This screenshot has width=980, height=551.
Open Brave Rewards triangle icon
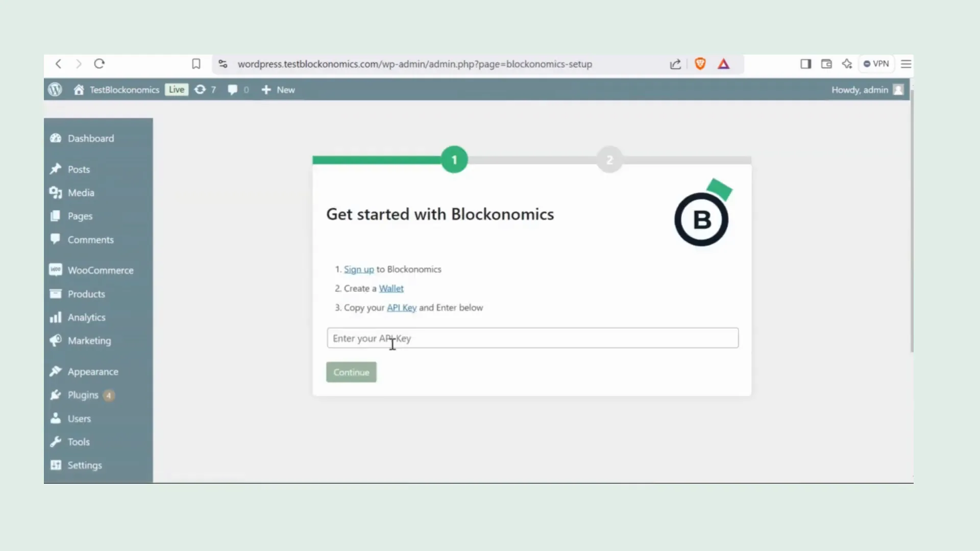(x=723, y=64)
